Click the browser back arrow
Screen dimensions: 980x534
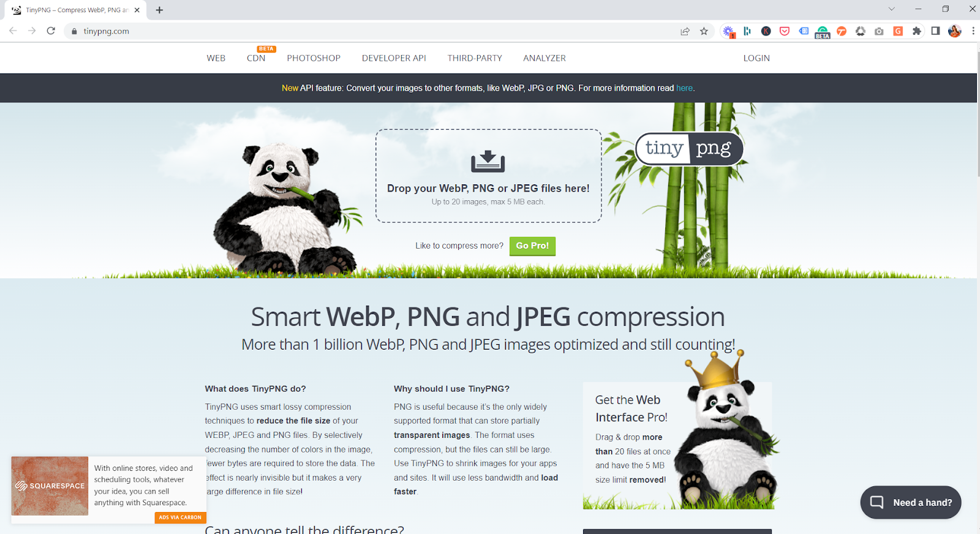(13, 31)
